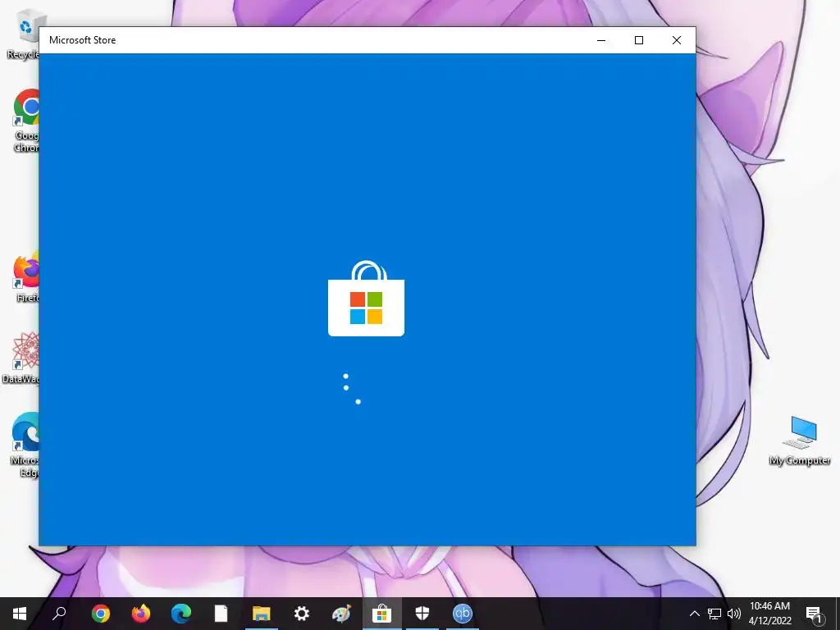Viewport: 840px width, 630px height.
Task: Open the volume speaker tray icon
Action: (x=734, y=614)
